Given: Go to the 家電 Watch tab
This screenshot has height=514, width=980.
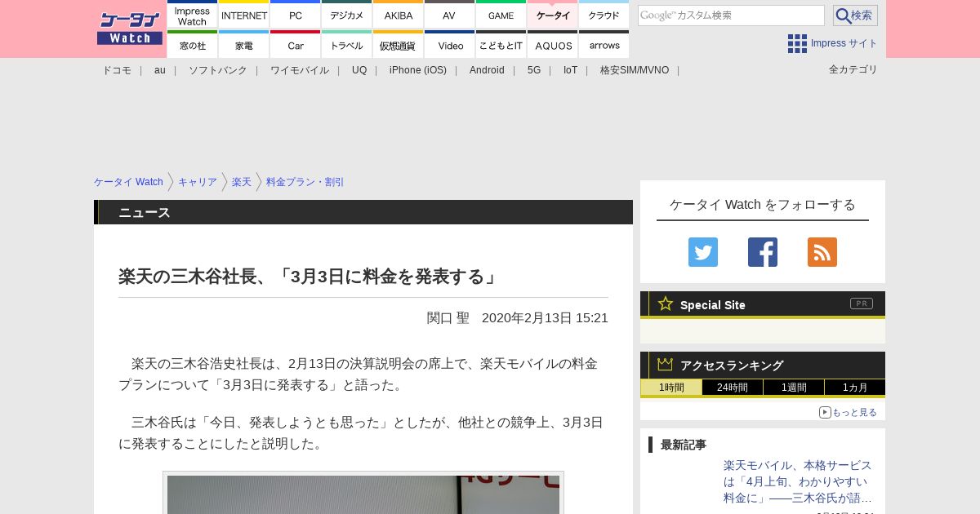Looking at the screenshot, I should click(x=244, y=44).
